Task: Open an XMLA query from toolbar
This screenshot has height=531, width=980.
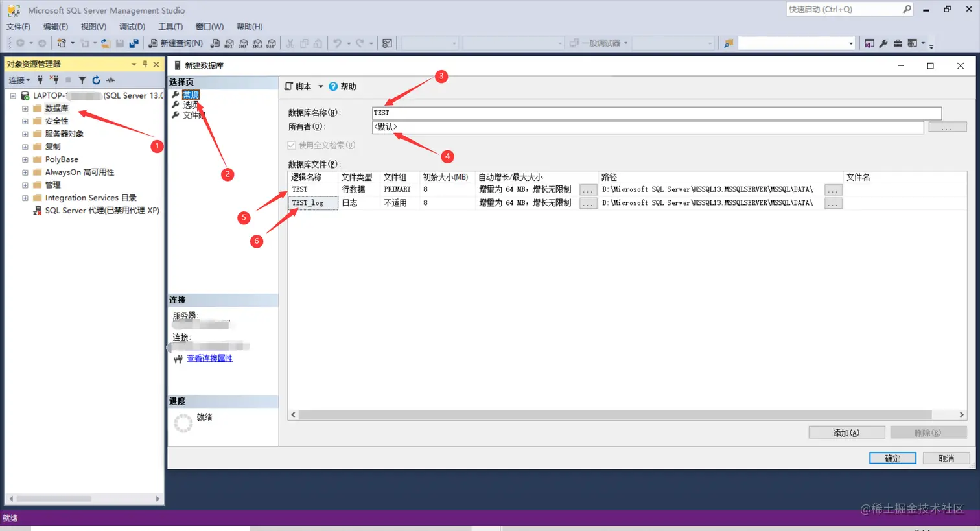Action: [x=257, y=43]
